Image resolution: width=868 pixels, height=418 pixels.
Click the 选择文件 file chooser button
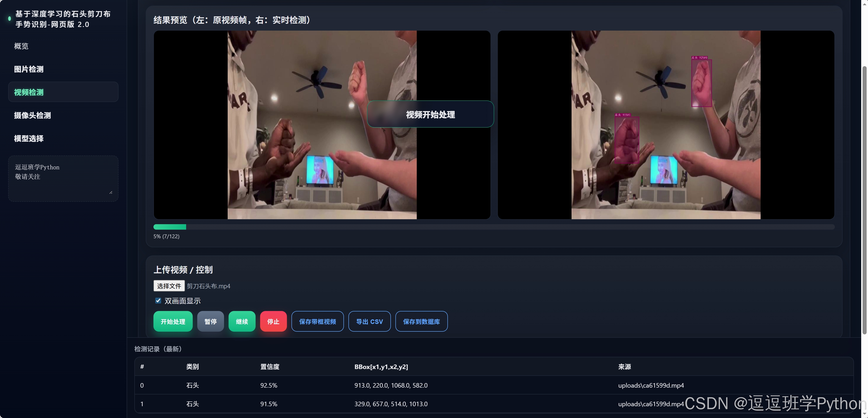click(x=169, y=286)
